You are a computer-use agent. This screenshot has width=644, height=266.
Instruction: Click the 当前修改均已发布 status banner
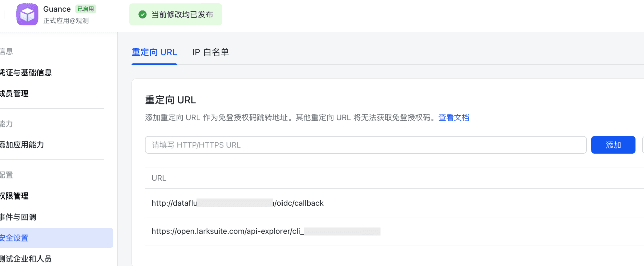pos(175,14)
